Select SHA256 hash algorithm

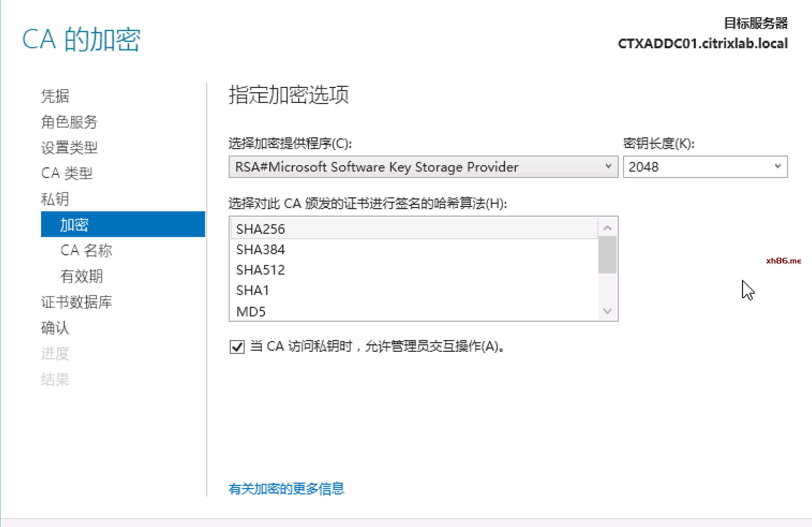[x=261, y=229]
